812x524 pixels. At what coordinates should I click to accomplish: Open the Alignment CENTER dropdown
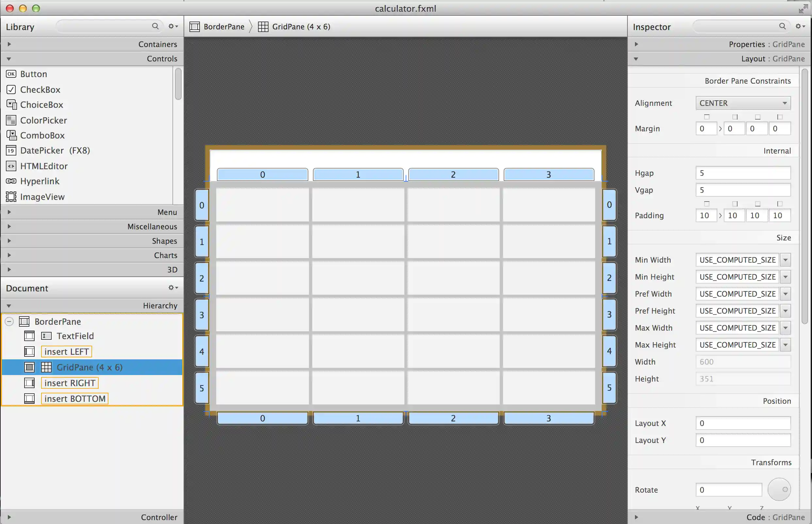(x=743, y=103)
